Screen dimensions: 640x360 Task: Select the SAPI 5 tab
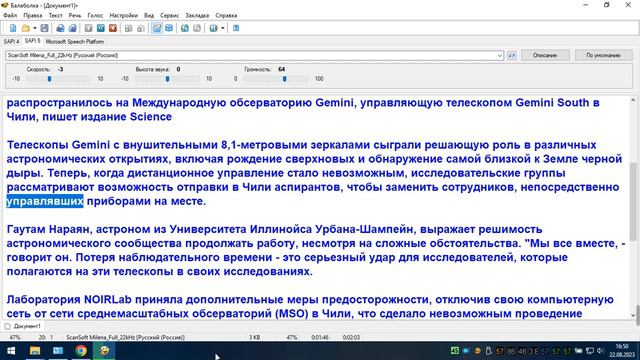[x=32, y=41]
